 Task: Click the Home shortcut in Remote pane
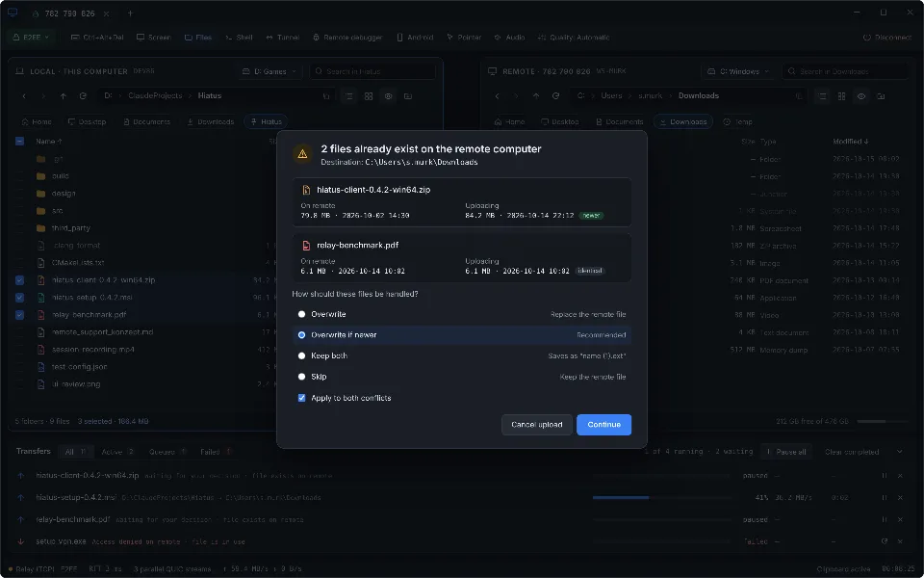pyautogui.click(x=509, y=122)
